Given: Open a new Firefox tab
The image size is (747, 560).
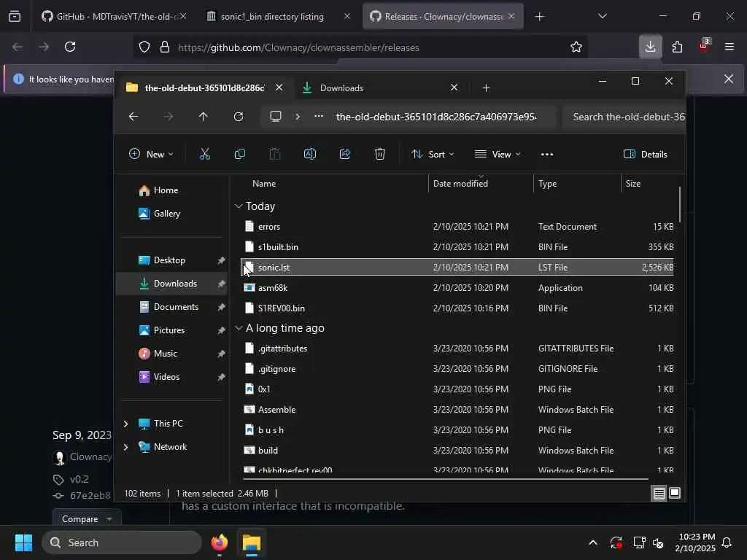Looking at the screenshot, I should click(539, 16).
